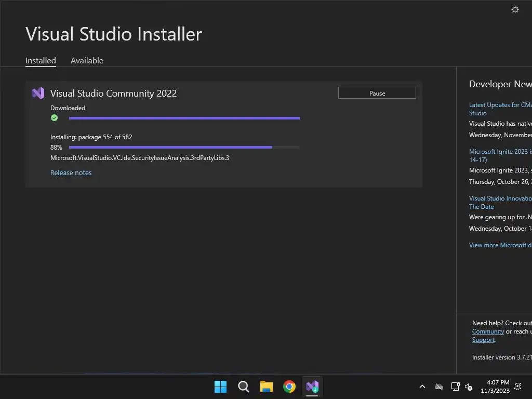Screen dimensions: 532x399
Task: Pause the Visual Studio installation
Action: pyautogui.click(x=377, y=93)
